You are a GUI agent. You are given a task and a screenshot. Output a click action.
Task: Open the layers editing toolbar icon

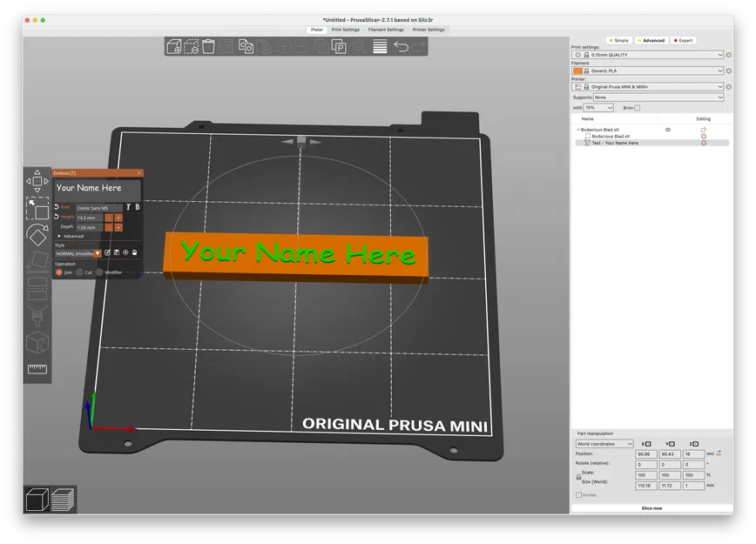point(380,47)
